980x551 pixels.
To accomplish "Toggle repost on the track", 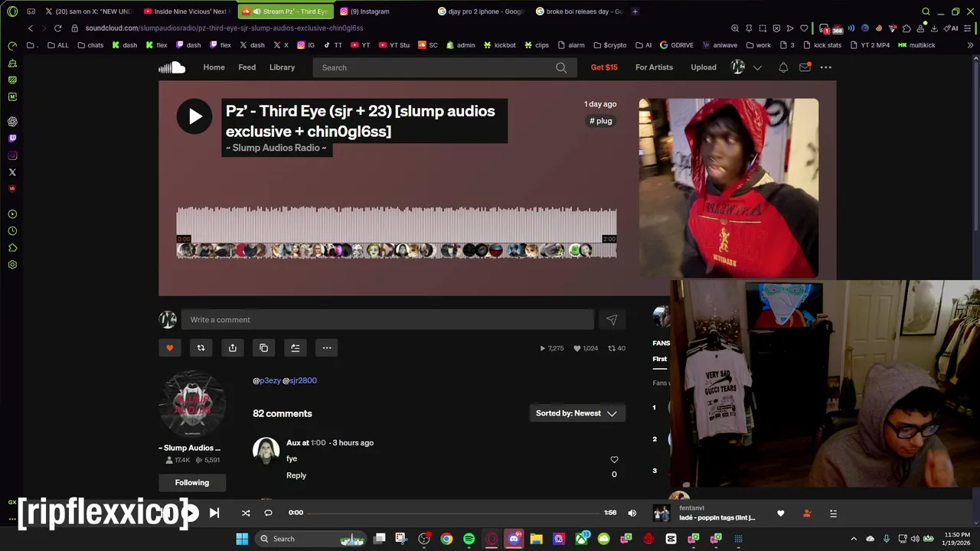I will 201,348.
